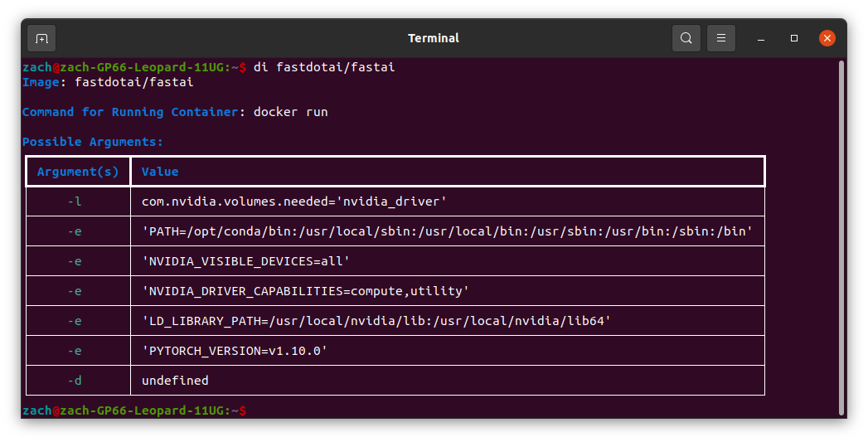This screenshot has width=868, height=442.
Task: Click LD_LIBRARY_PATH value row
Action: (x=448, y=321)
